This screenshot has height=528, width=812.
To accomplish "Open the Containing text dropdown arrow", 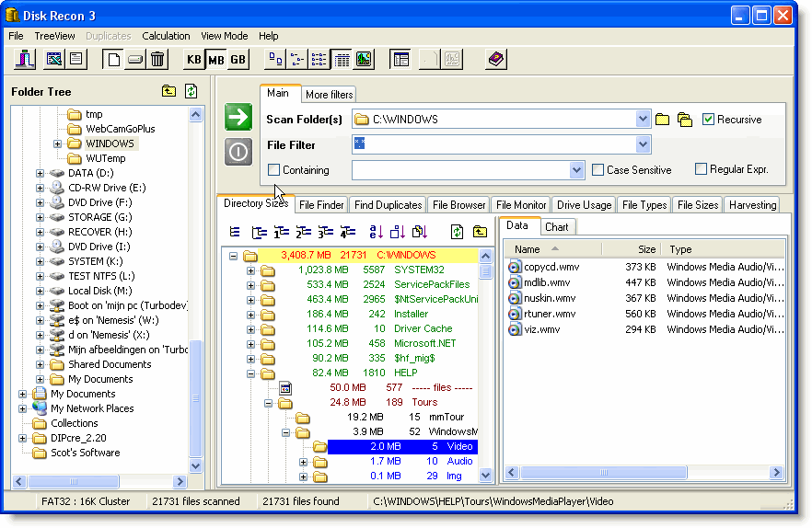I will [x=576, y=170].
